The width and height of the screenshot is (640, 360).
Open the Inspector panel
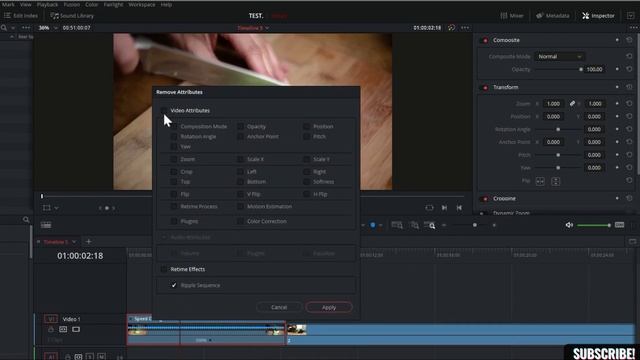[598, 16]
